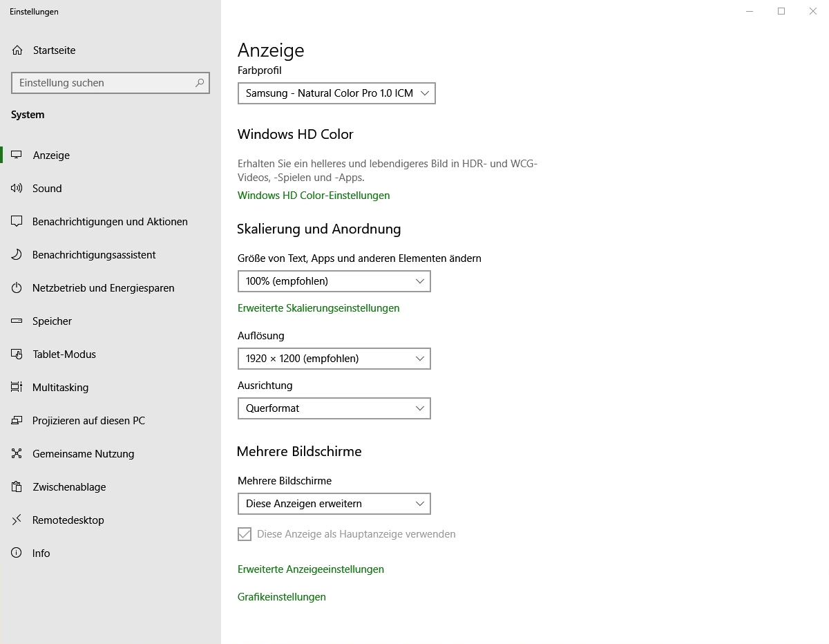Click the speaker icon for Sound

pos(17,189)
